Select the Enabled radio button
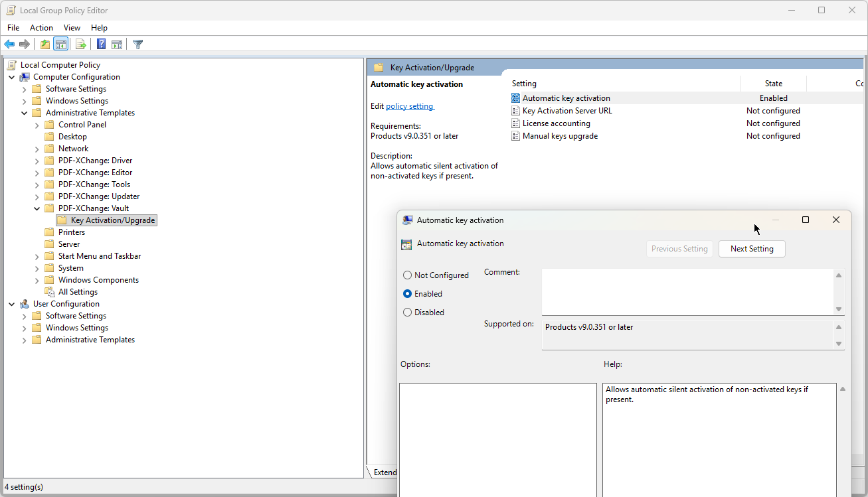Image resolution: width=868 pixels, height=497 pixels. [x=408, y=294]
